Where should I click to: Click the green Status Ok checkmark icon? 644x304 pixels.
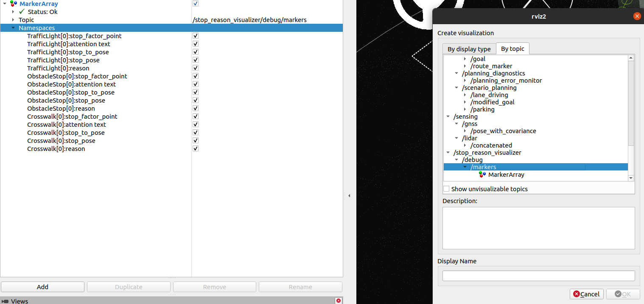tap(22, 12)
